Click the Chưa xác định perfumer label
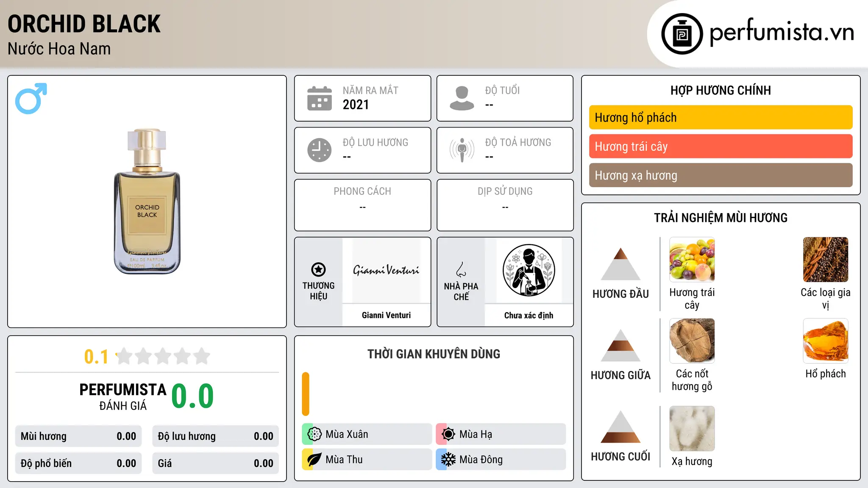868x488 pixels. 529,315
